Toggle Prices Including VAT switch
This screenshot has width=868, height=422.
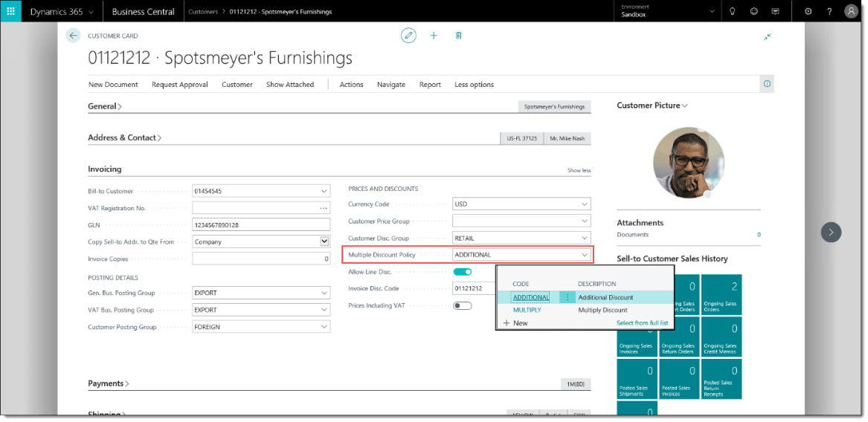click(x=462, y=305)
